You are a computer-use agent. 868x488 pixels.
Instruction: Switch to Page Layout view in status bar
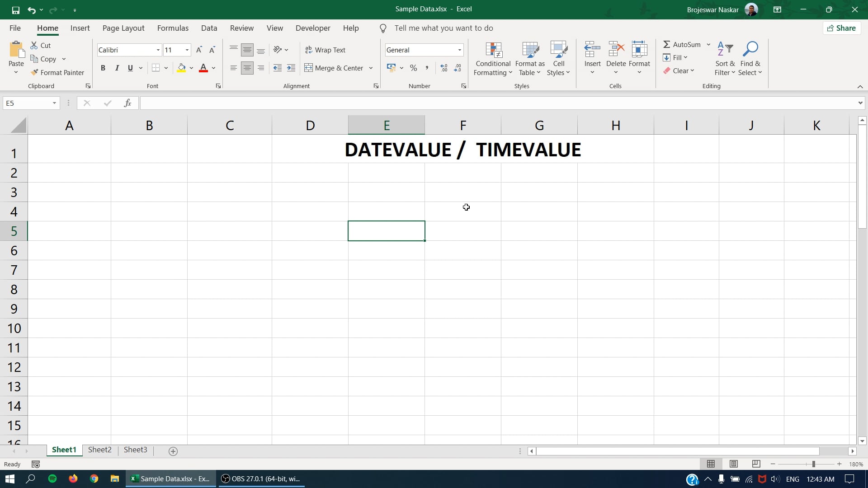click(733, 464)
